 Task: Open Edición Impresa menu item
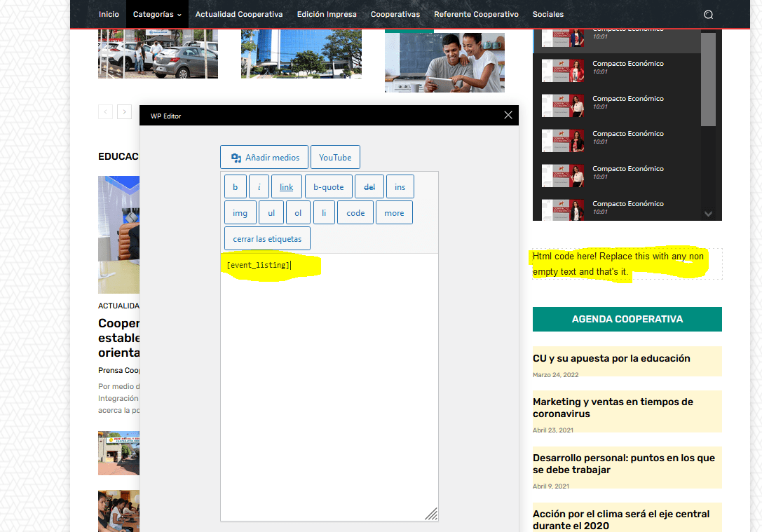click(x=327, y=15)
